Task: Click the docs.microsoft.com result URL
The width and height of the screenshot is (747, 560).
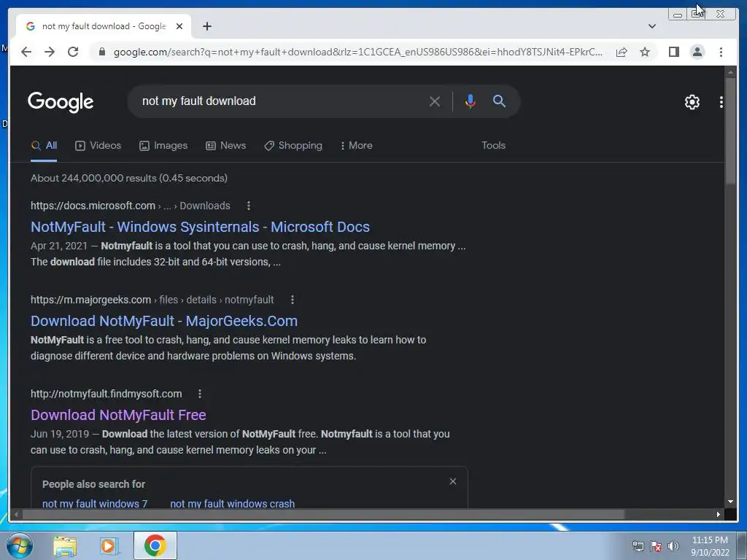Action: pyautogui.click(x=131, y=206)
